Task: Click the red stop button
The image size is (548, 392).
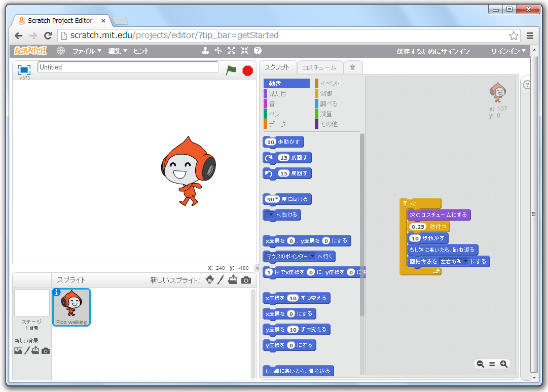Action: 247,70
